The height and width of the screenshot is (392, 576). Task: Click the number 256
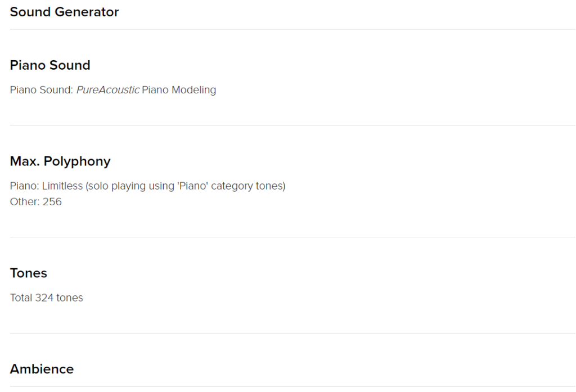52,202
